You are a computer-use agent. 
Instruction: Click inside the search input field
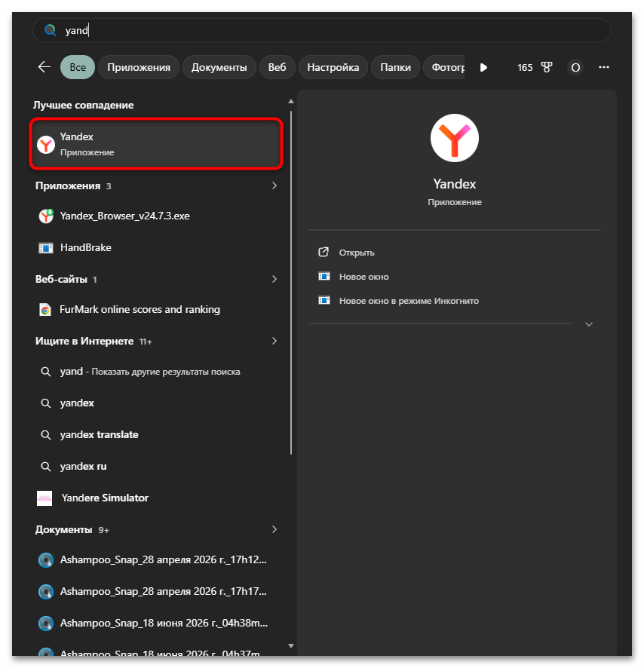(x=322, y=30)
